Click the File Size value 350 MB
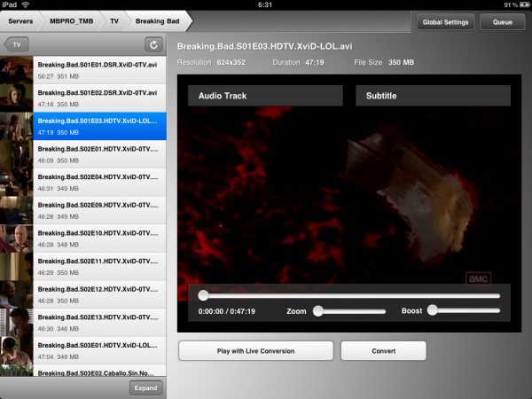 coord(401,62)
